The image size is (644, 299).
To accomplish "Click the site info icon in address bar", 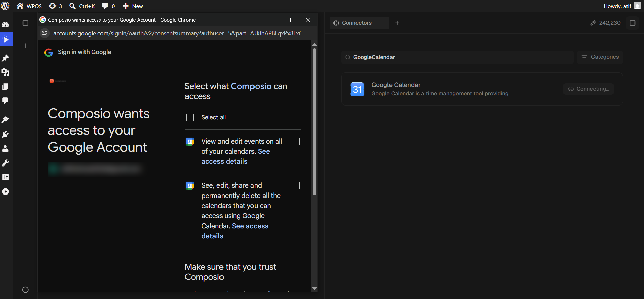I will 45,33.
